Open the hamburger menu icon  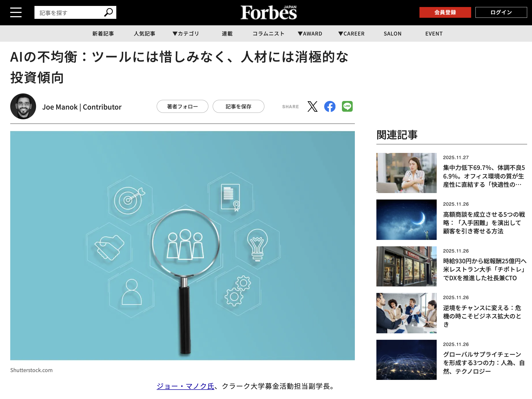[x=16, y=12]
